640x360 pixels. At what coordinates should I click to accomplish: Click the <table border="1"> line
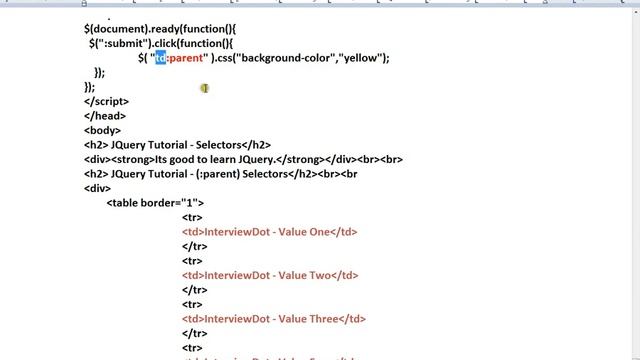(x=155, y=203)
